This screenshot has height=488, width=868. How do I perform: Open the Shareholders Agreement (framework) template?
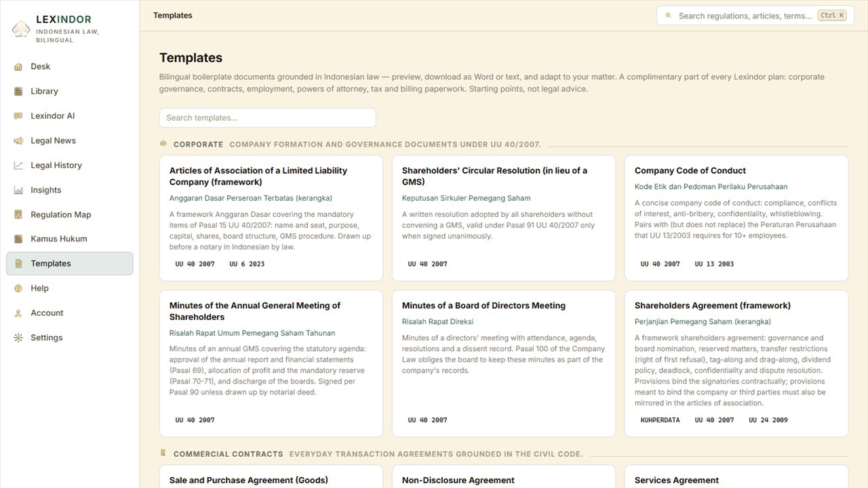(736, 364)
